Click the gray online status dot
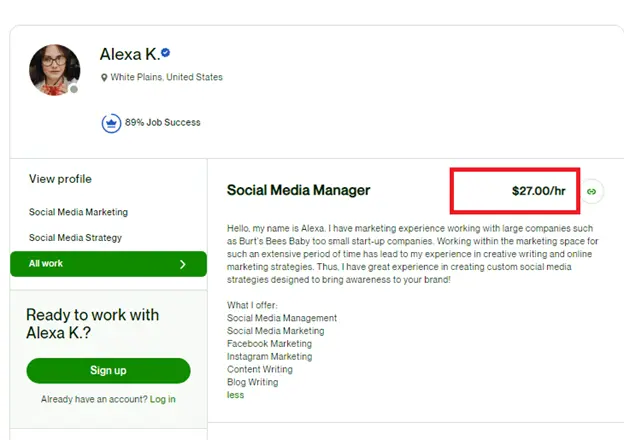The width and height of the screenshot is (624, 440). (x=74, y=90)
